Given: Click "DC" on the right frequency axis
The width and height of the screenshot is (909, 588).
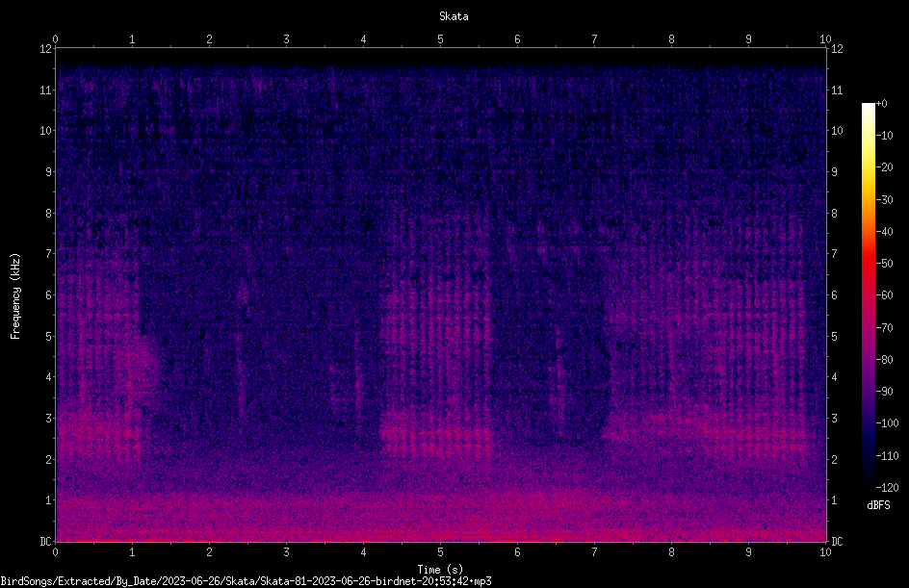Looking at the screenshot, I should pyautogui.click(x=837, y=542).
